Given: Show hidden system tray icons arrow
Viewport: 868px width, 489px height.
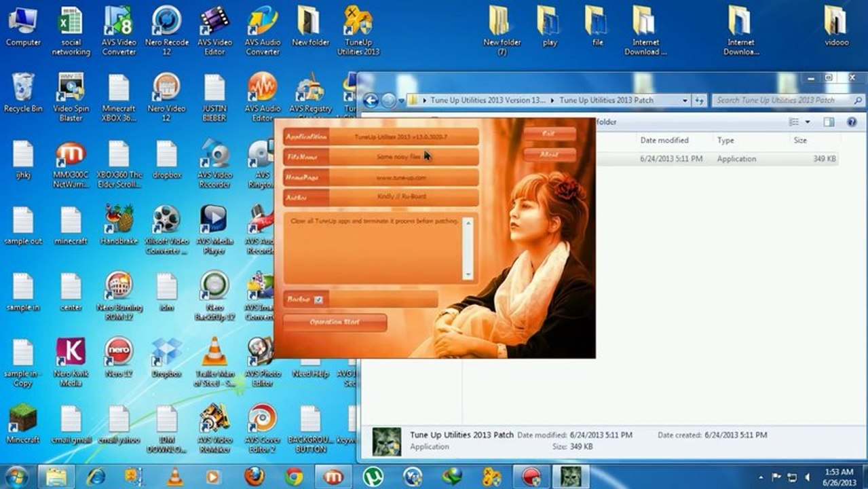Looking at the screenshot, I should pos(761,477).
